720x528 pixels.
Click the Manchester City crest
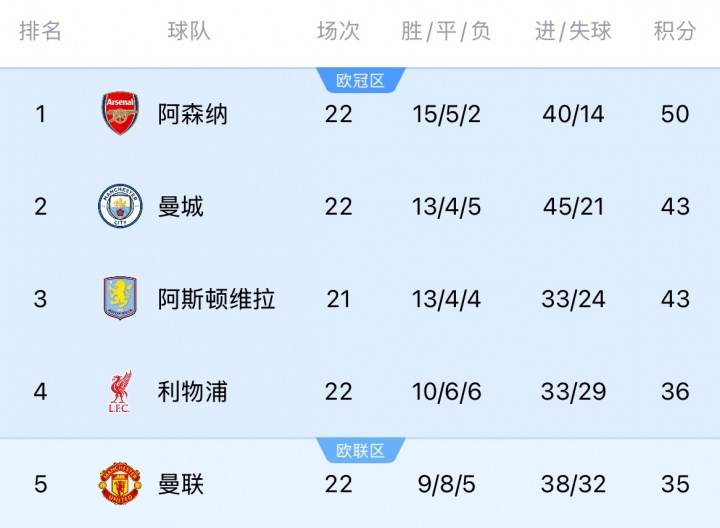(121, 206)
